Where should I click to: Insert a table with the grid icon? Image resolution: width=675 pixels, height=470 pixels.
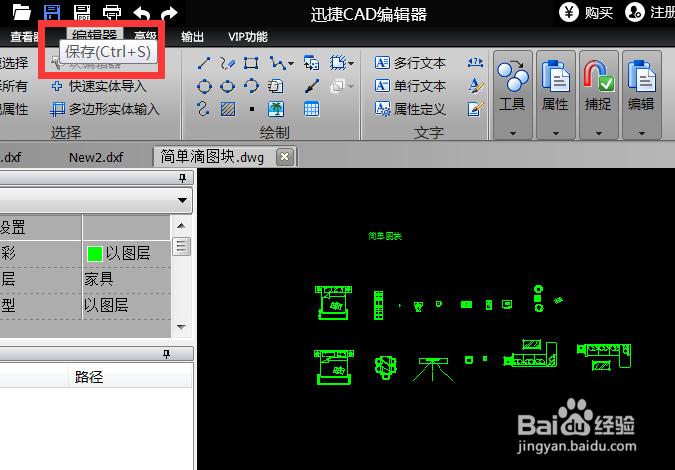point(311,109)
